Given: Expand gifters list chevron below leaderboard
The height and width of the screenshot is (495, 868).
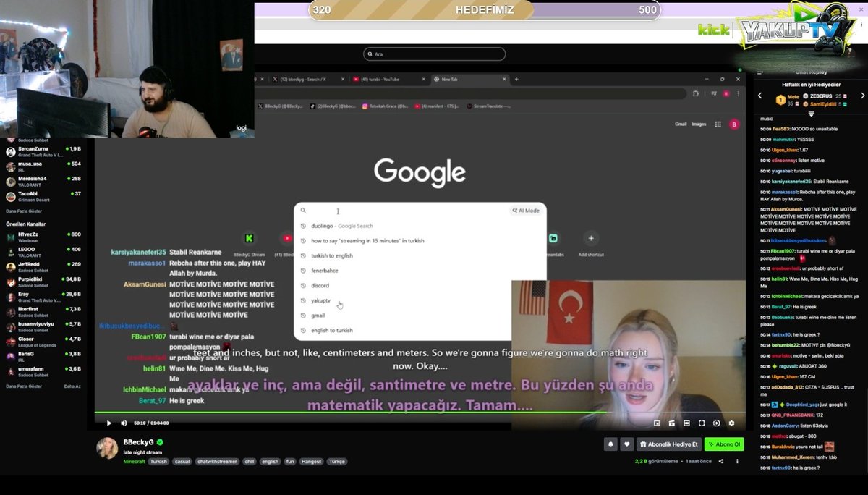Looking at the screenshot, I should click(811, 114).
